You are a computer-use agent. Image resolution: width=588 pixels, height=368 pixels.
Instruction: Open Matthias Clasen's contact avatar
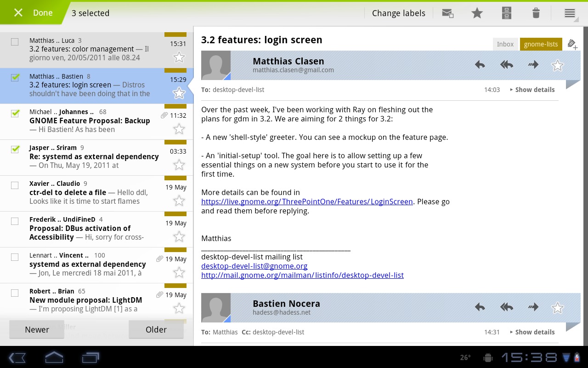[x=216, y=65]
